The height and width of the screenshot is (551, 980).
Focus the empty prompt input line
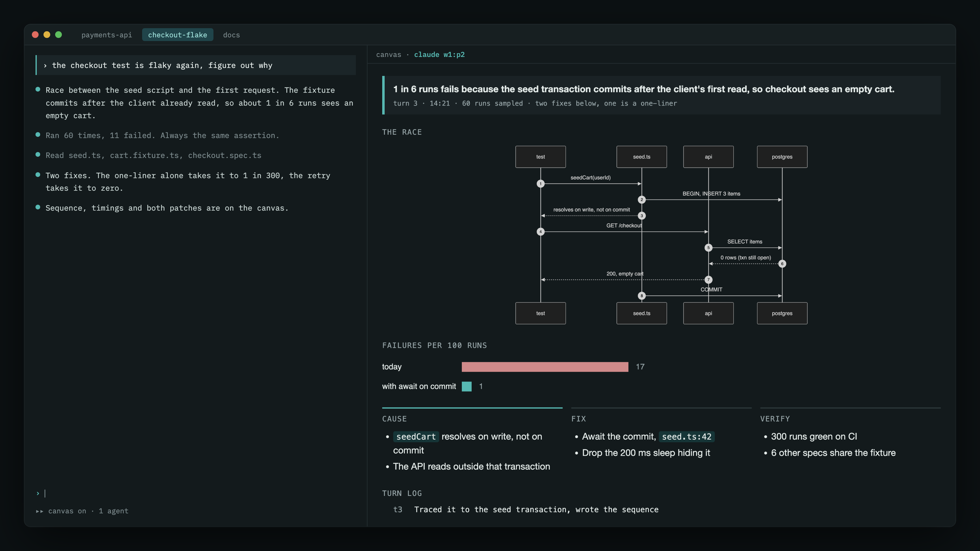(x=196, y=493)
